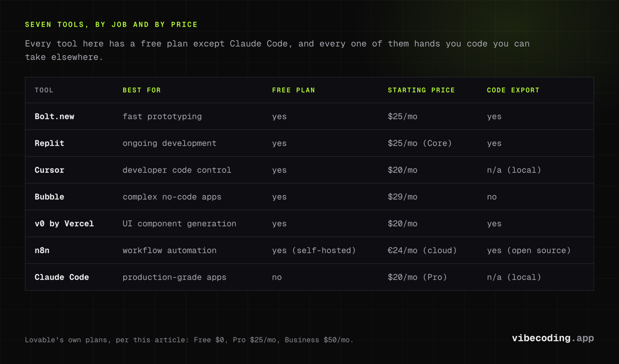This screenshot has width=619, height=364.
Task: Click the '$20/mo (Pro)' price
Action: [417, 277]
